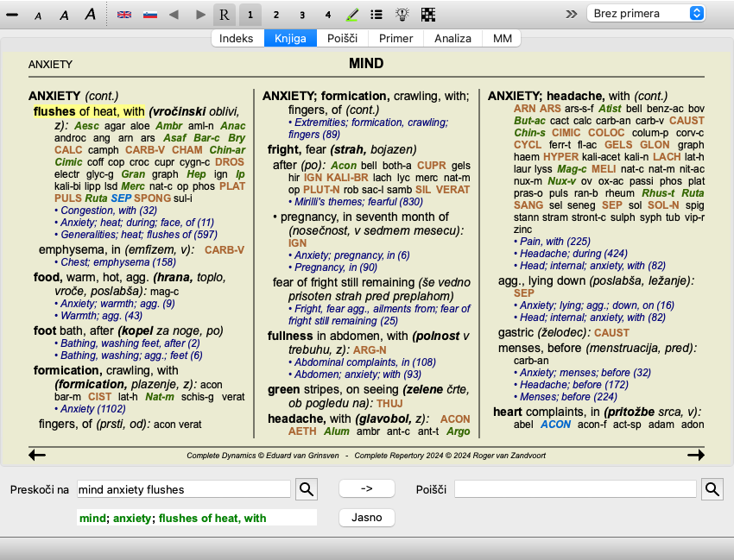Open the Brez primera dropdown
This screenshot has height=560, width=734.
point(646,14)
